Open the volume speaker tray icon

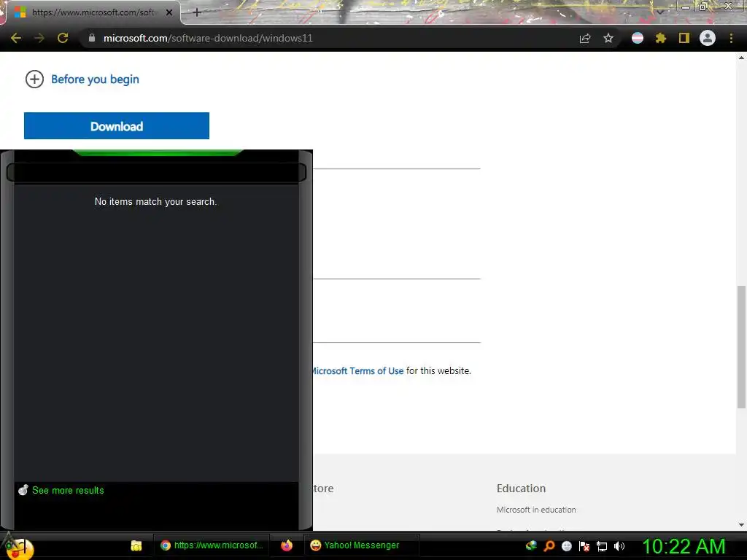point(619,546)
